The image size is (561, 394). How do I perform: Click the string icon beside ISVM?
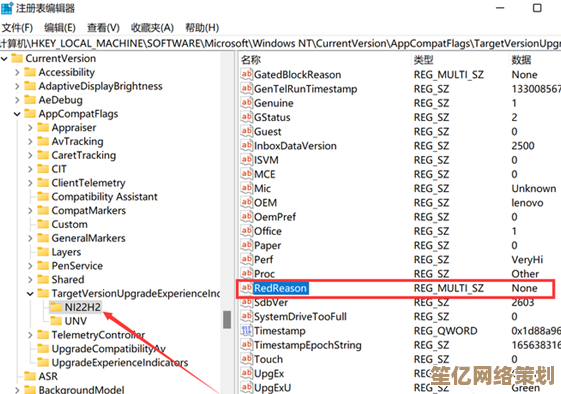pos(247,160)
